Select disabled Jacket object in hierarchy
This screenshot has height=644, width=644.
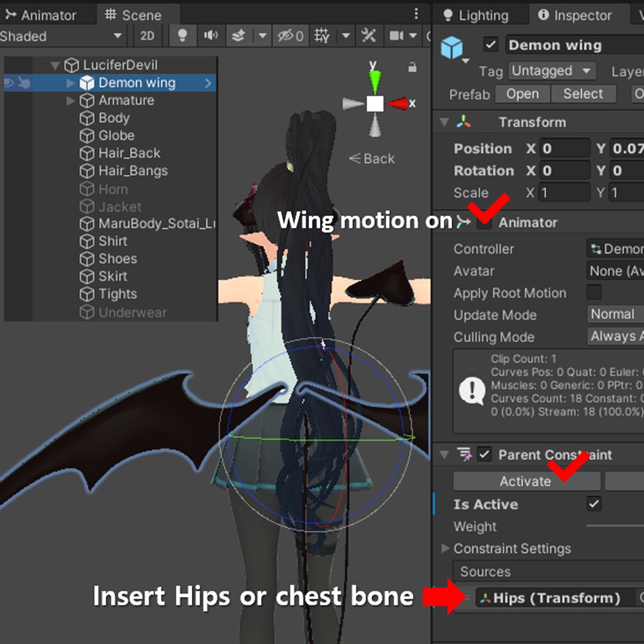[120, 207]
